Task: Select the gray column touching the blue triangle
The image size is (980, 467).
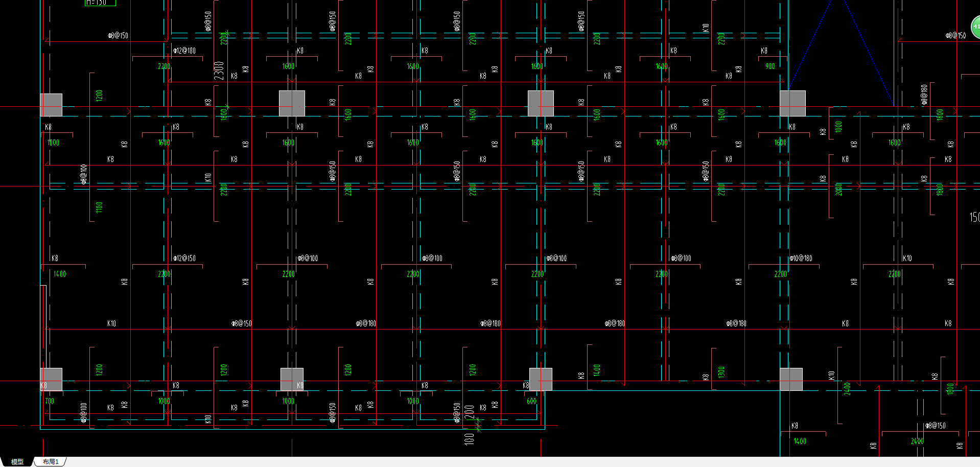Action: coord(792,103)
